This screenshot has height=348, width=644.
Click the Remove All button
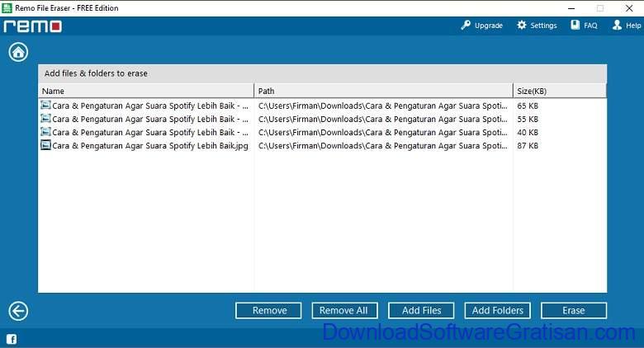(x=344, y=311)
